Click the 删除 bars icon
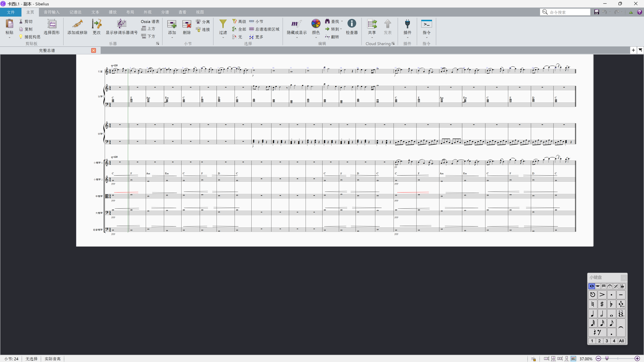Screen dimensions: 644x362 pos(186,24)
